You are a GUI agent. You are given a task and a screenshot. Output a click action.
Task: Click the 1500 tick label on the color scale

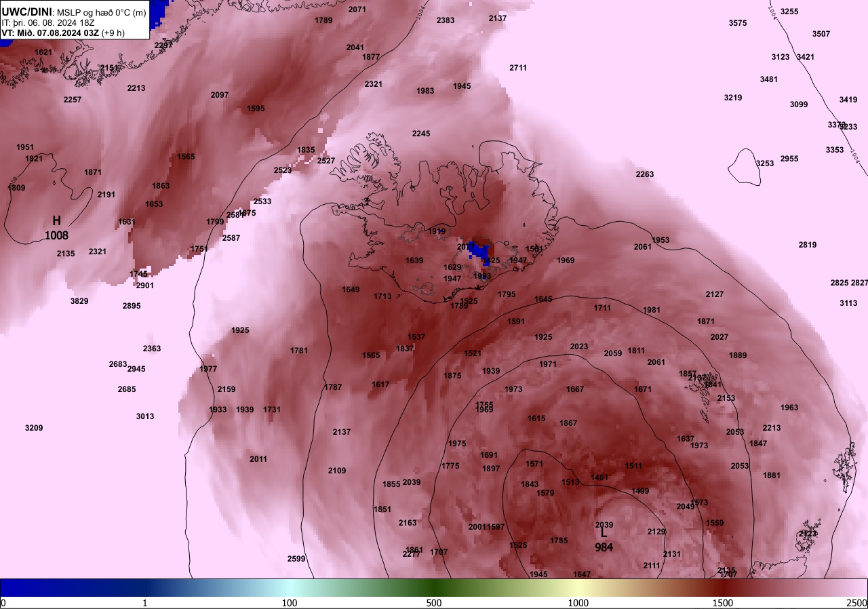pos(723,603)
